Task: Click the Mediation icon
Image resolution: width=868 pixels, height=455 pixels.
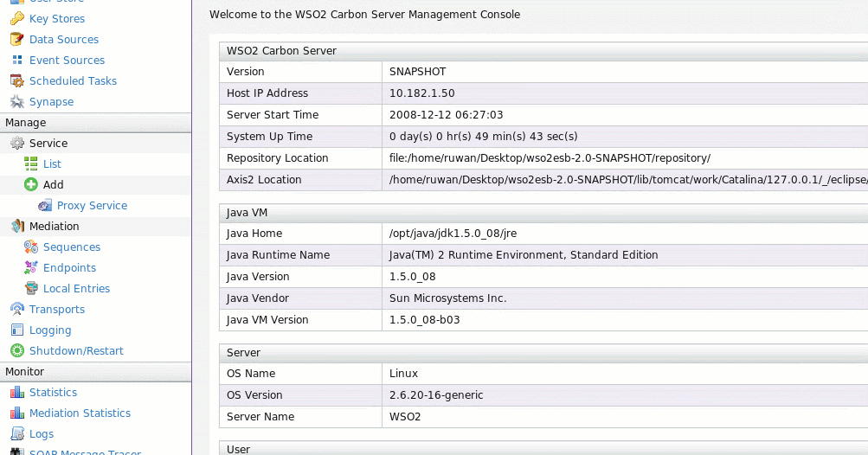Action: pyautogui.click(x=17, y=227)
